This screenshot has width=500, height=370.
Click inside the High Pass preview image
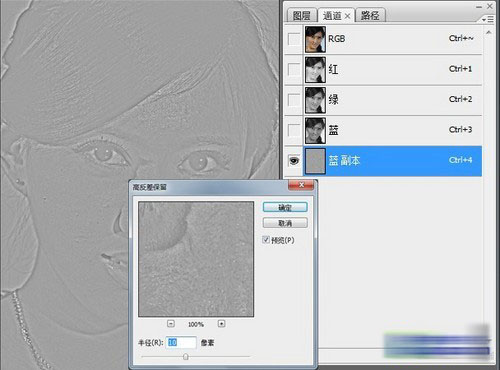[x=196, y=259]
